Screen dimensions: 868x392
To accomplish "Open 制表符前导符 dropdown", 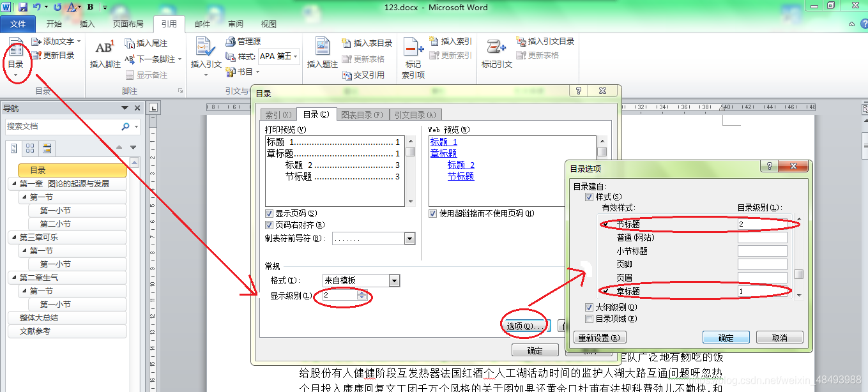I will click(x=409, y=239).
